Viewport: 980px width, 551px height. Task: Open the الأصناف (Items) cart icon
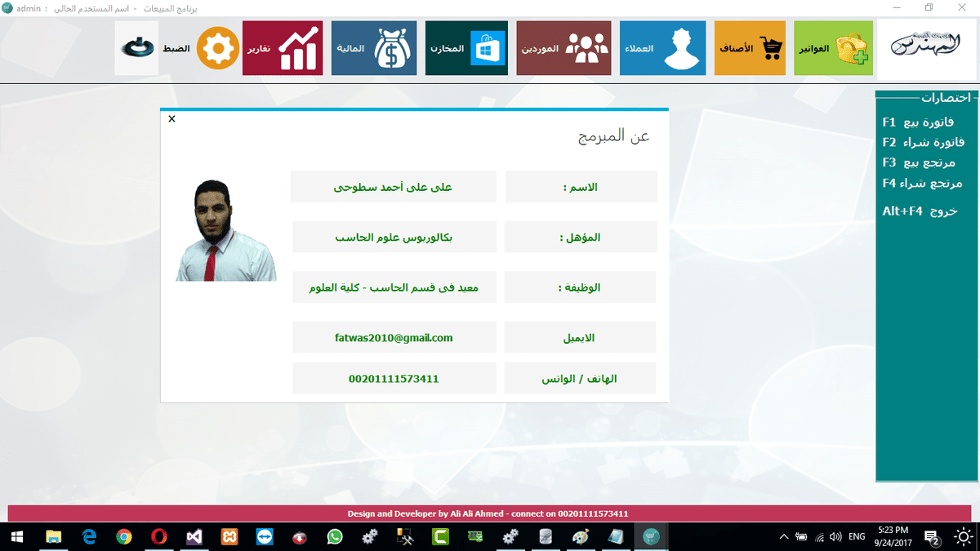point(749,48)
